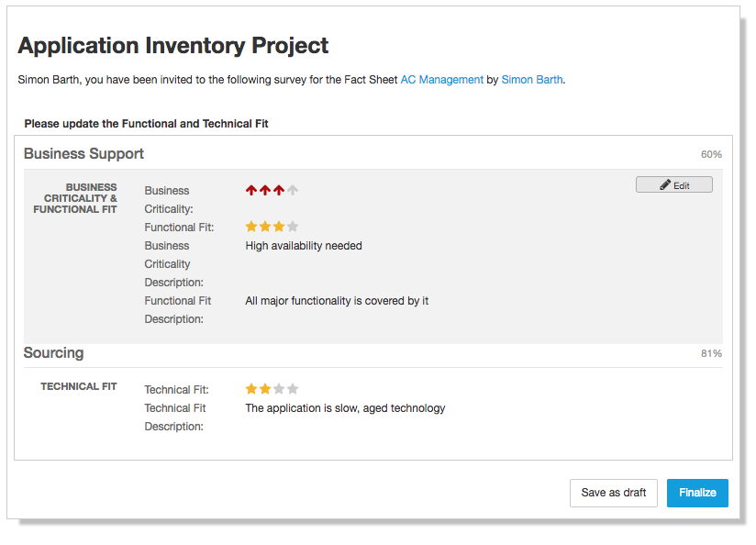Screen dimensions: 756x545
Task: Toggle the first Business Criticality arrow
Action: 250,190
